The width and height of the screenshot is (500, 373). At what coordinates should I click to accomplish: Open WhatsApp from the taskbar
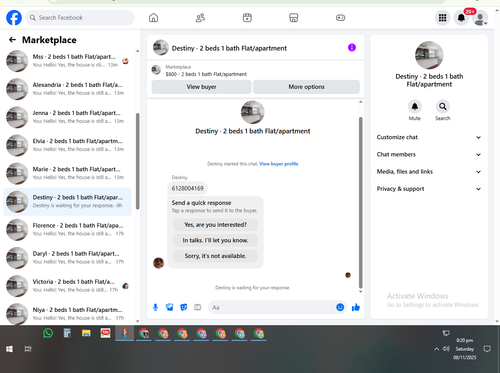(48, 333)
